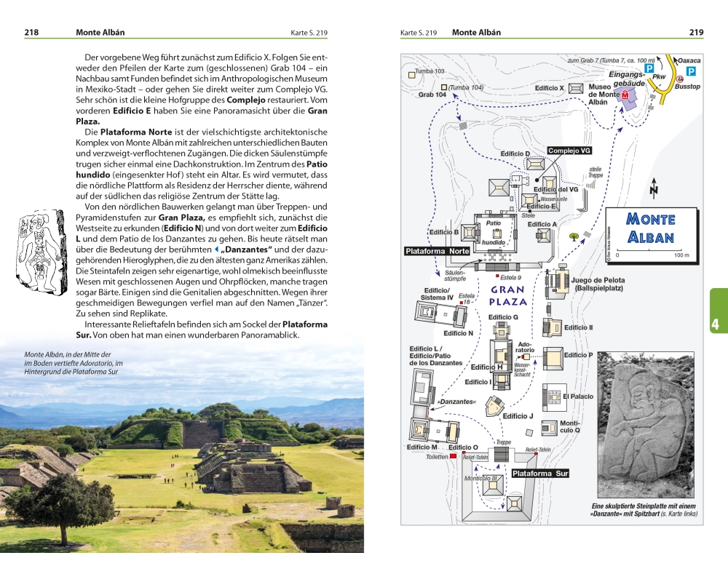Select the Busstop bus icon
The height and width of the screenshot is (582, 728).
coord(680,79)
